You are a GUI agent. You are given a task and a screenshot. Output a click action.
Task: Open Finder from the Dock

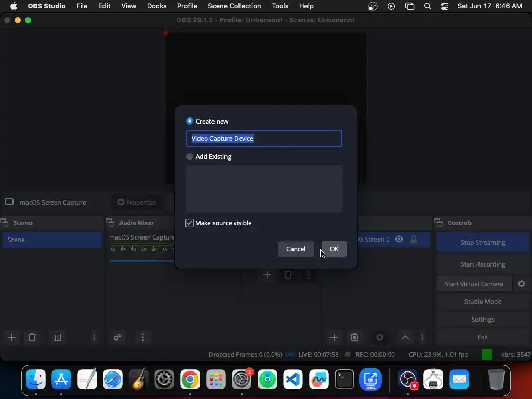point(36,379)
